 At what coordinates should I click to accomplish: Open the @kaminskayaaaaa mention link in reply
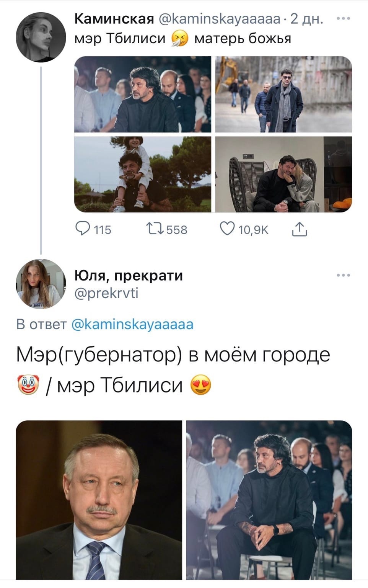coord(132,324)
